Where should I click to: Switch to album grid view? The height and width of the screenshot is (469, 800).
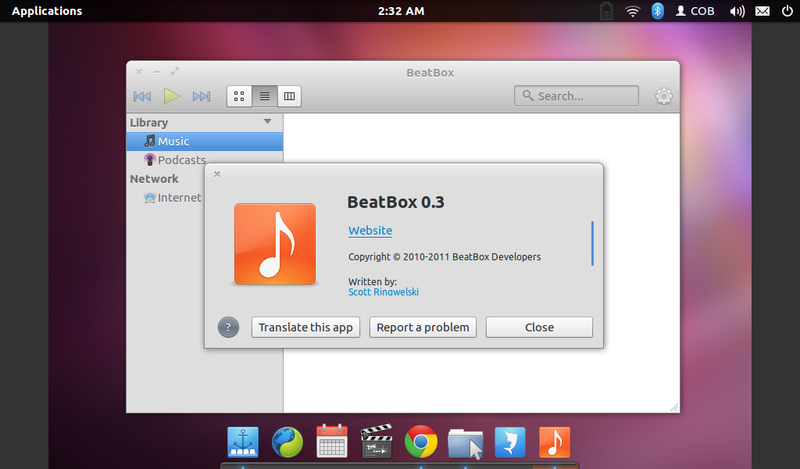[239, 96]
